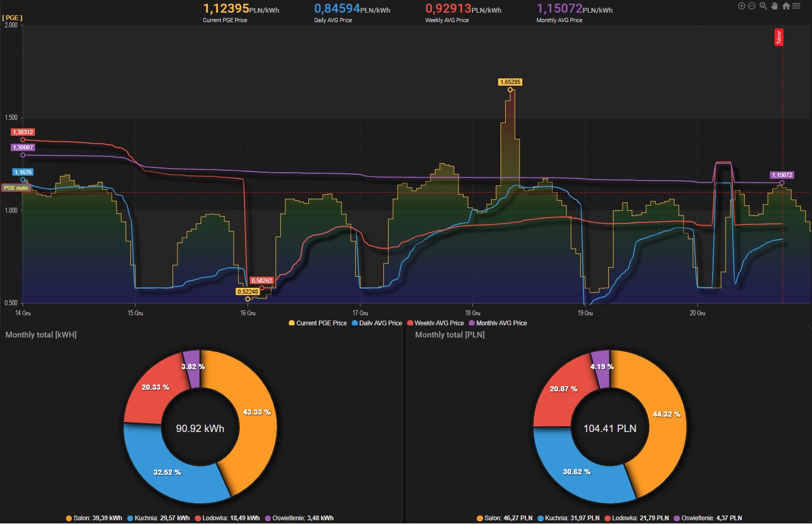Activate the selection zoom magnifier tool

[x=763, y=6]
